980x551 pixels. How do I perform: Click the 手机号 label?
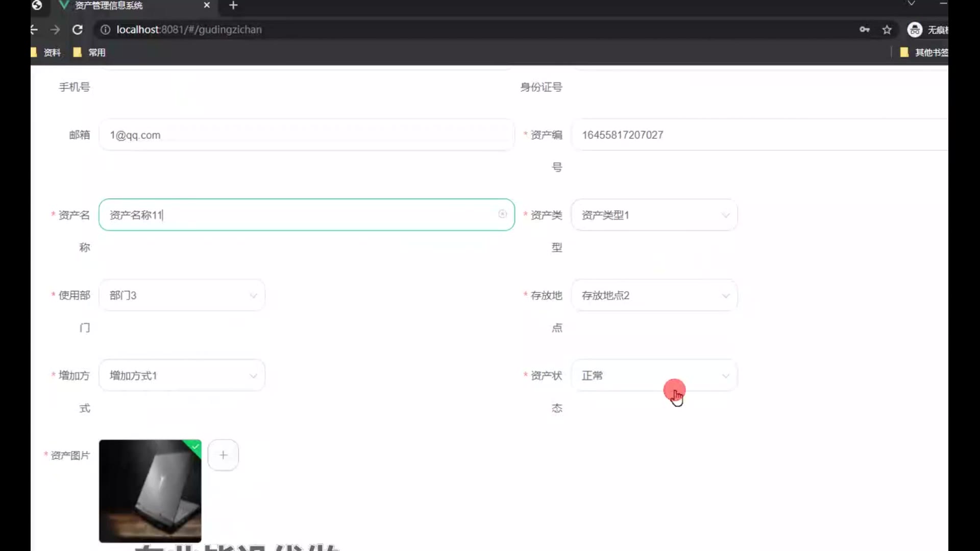[75, 87]
